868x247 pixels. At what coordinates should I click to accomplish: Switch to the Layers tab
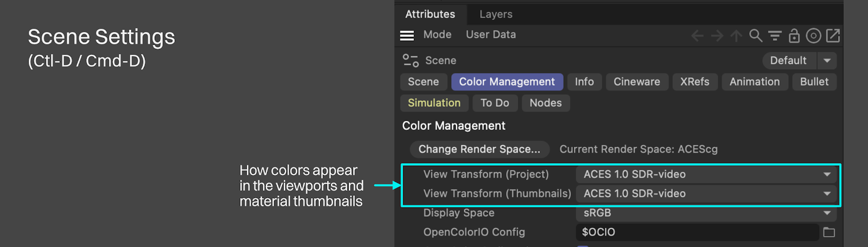[x=496, y=14]
